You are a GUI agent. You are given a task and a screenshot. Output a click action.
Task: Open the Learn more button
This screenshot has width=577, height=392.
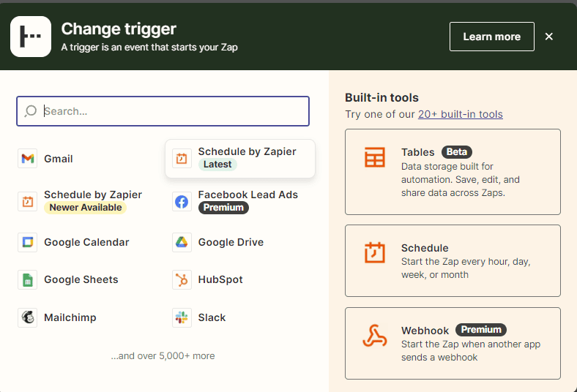tap(492, 37)
